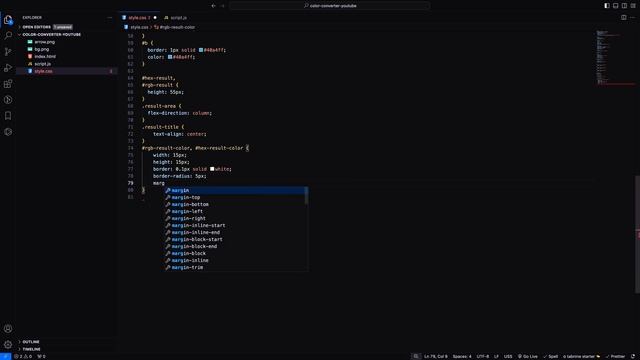Open the Accounts icon in the activity bar
The width and height of the screenshot is (640, 360).
tap(8, 329)
